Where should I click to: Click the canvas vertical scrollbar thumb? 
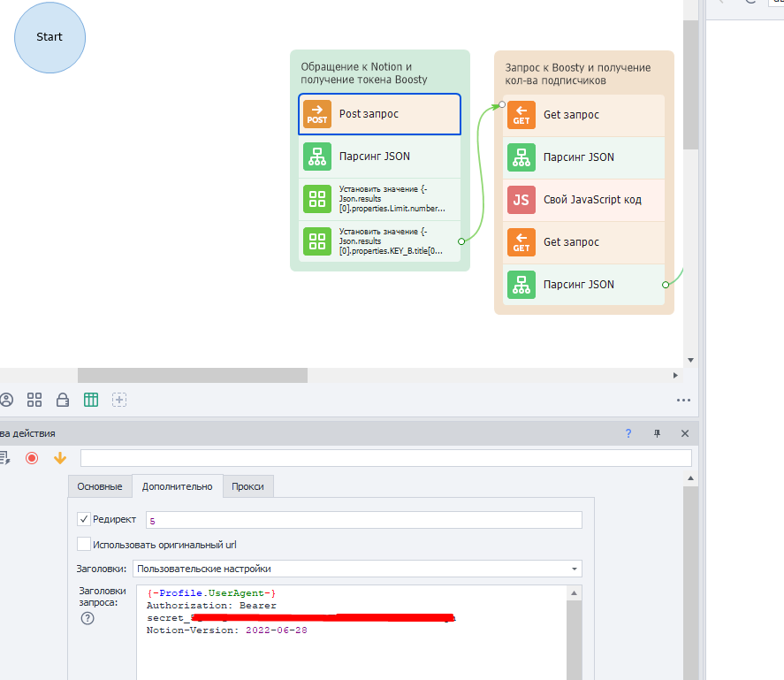[690, 85]
